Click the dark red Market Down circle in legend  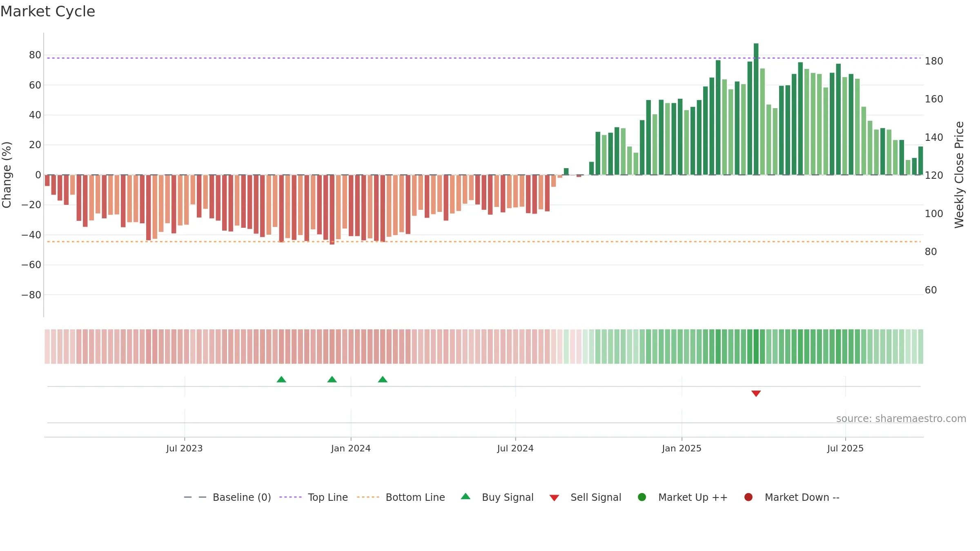pyautogui.click(x=748, y=497)
